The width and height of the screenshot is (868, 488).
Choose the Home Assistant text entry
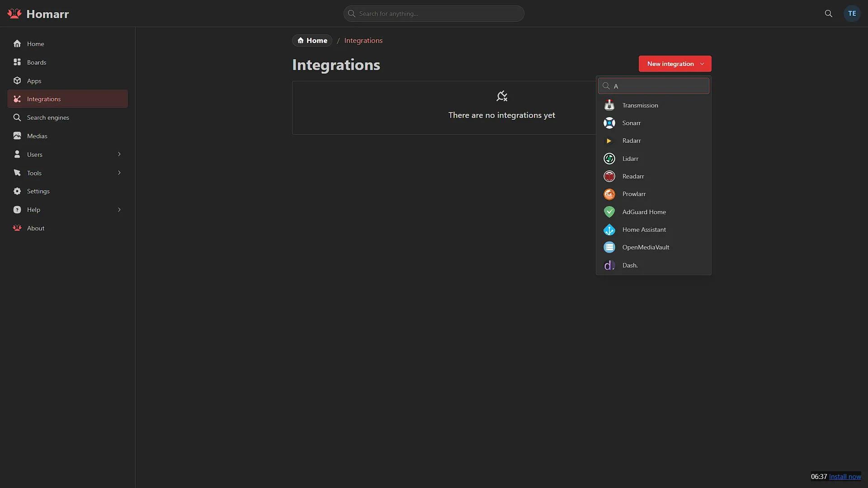[x=644, y=230]
